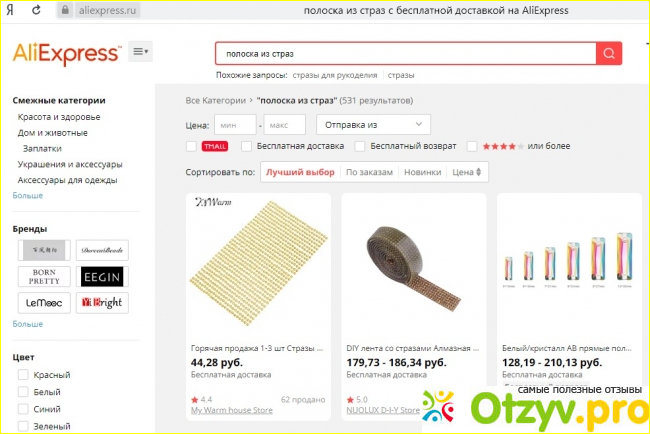Viewport: 650px width, 434px height.
Task: Select the LeMooc brand logo
Action: [x=44, y=303]
